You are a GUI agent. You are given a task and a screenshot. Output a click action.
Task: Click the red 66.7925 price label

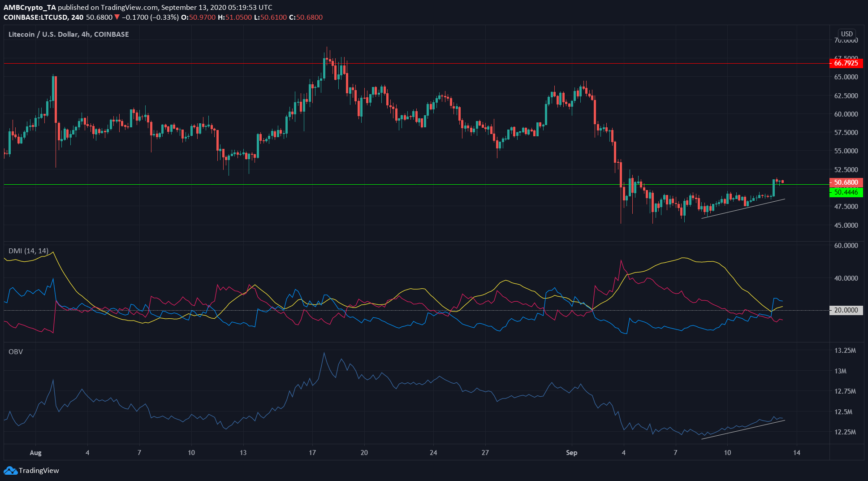(x=846, y=63)
